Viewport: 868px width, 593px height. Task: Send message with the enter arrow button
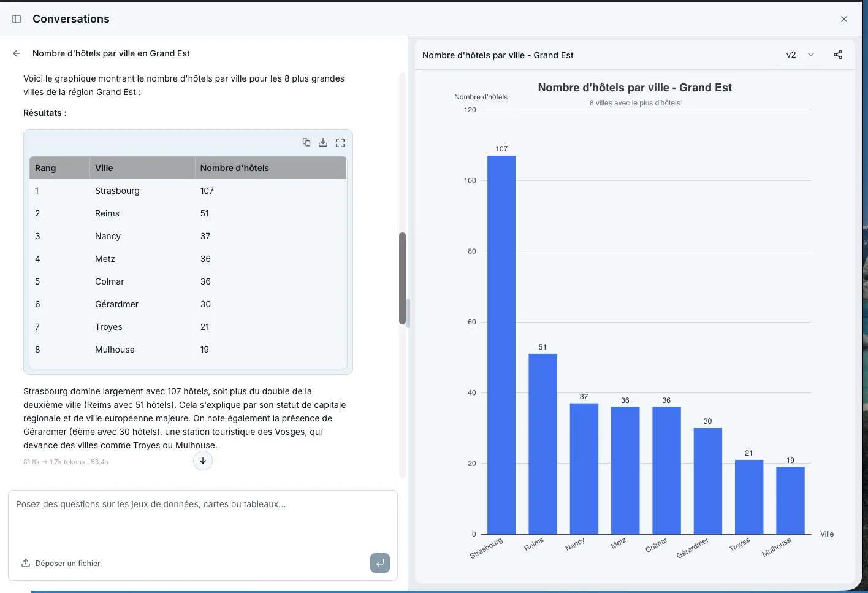[380, 563]
